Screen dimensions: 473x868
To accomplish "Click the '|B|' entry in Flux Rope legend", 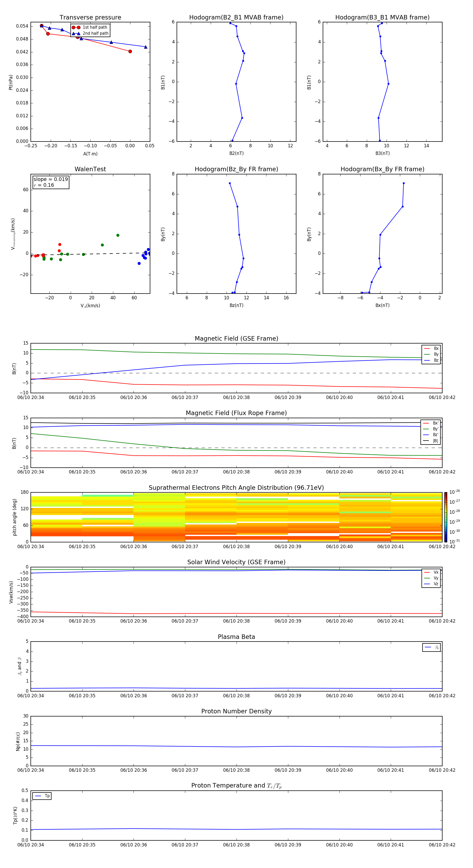I will tap(431, 441).
